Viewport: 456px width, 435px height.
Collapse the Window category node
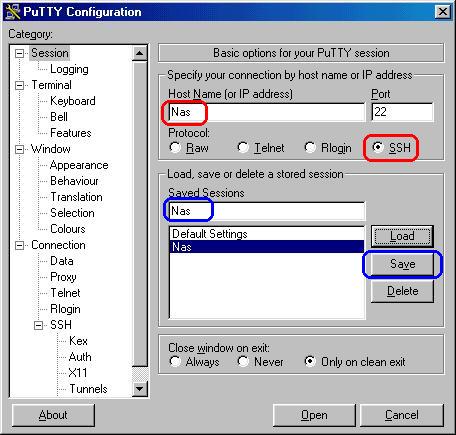pyautogui.click(x=20, y=149)
